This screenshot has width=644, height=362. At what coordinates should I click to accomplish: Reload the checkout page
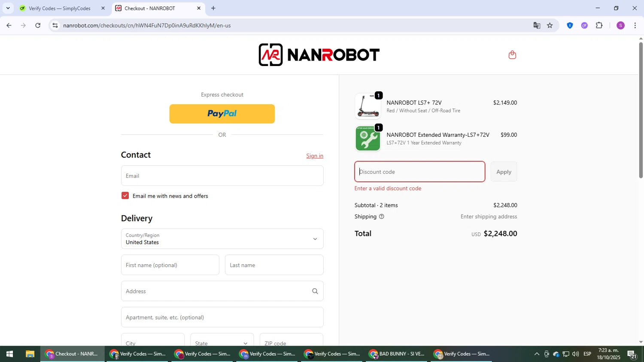click(38, 25)
